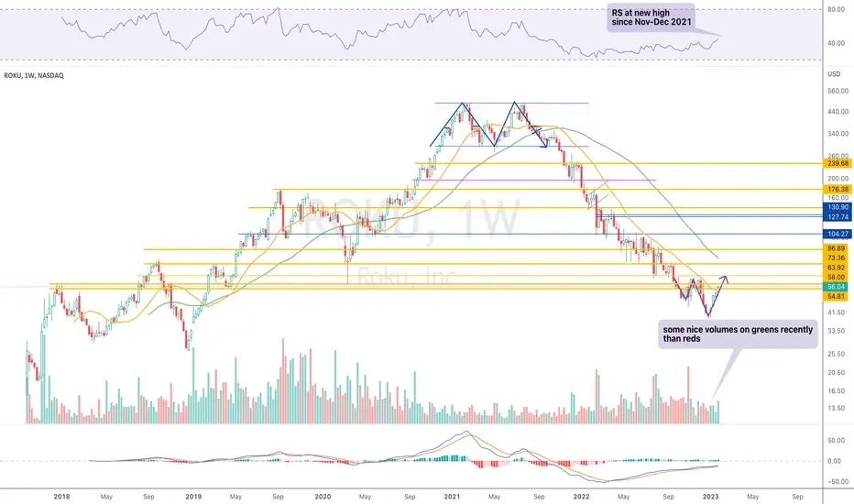Click the 25.50 price axis tick

[836, 354]
